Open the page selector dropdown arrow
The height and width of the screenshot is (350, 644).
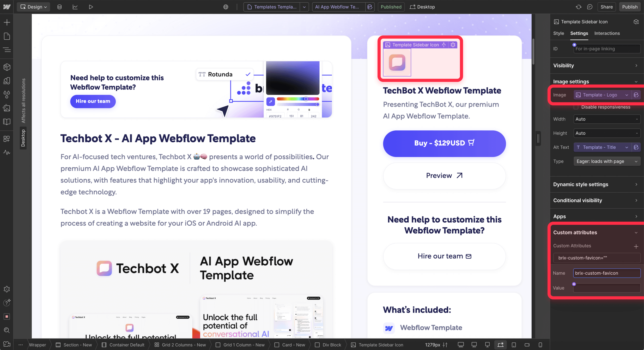click(x=304, y=7)
